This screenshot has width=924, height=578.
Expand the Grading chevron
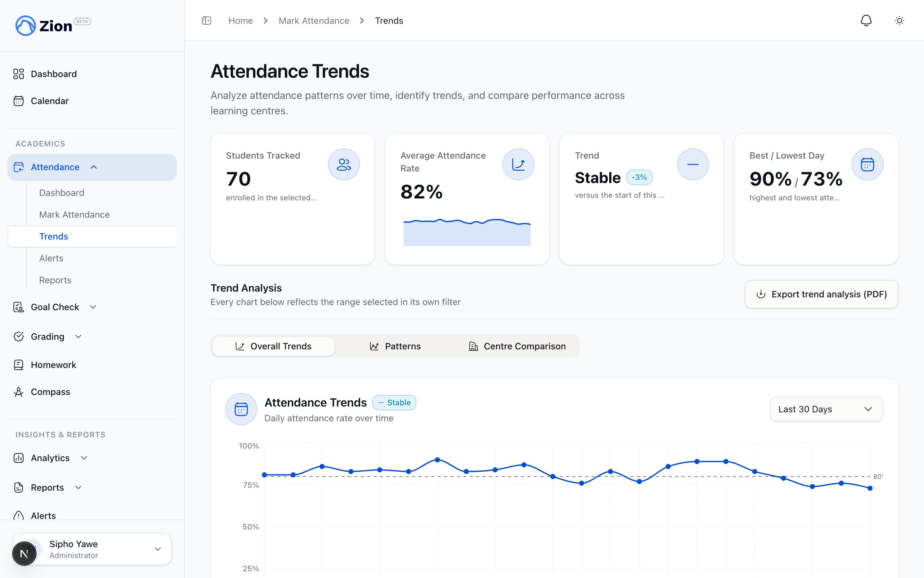click(78, 337)
